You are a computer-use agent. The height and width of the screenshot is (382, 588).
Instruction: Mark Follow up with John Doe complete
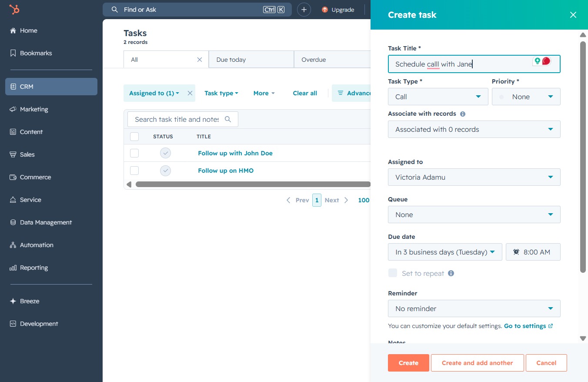[165, 153]
